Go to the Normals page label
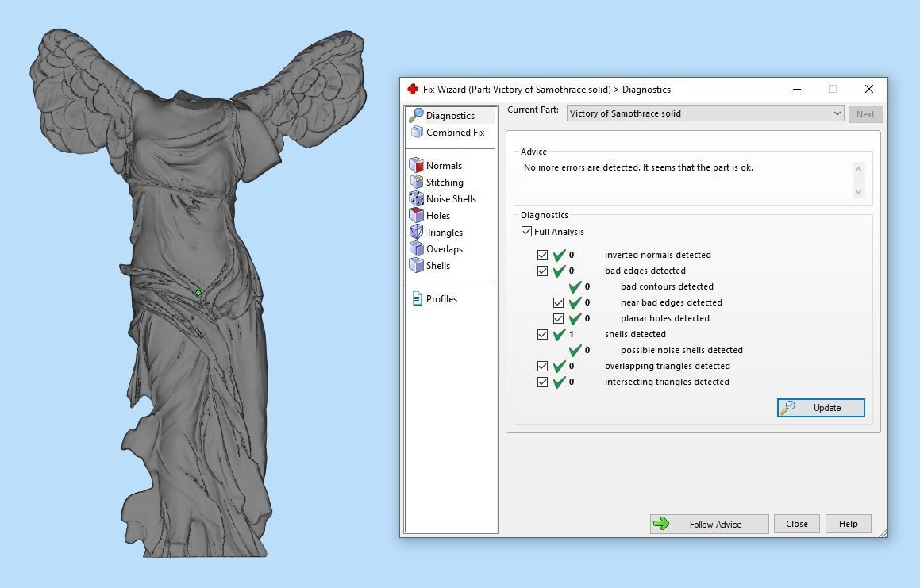Image resolution: width=920 pixels, height=588 pixels. pyautogui.click(x=444, y=166)
